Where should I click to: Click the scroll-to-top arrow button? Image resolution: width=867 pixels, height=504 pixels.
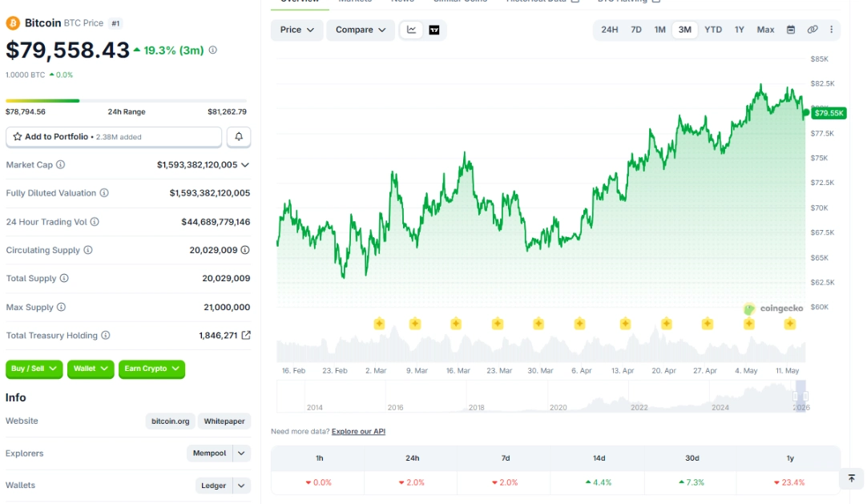852,478
